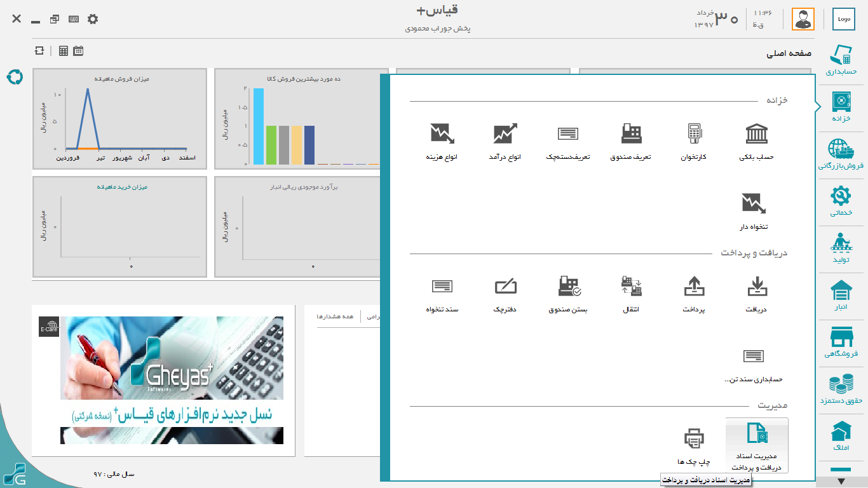
Task: Open حسابداری سند تنخواه icon
Action: tap(754, 365)
